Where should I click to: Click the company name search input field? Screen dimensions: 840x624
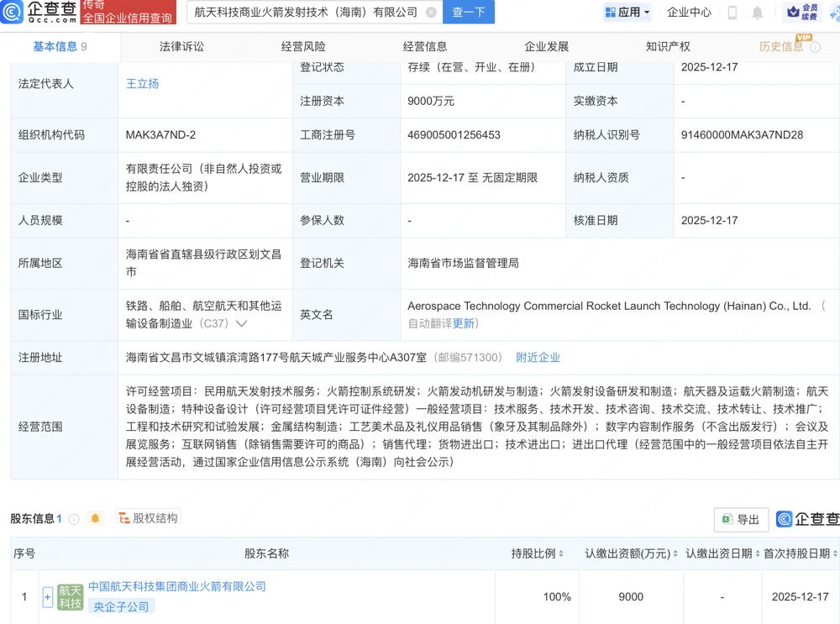[306, 13]
